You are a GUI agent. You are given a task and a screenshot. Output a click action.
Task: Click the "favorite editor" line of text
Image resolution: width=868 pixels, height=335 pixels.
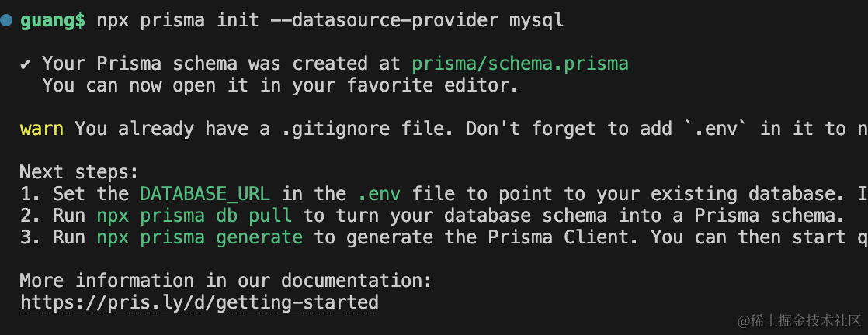(x=279, y=85)
